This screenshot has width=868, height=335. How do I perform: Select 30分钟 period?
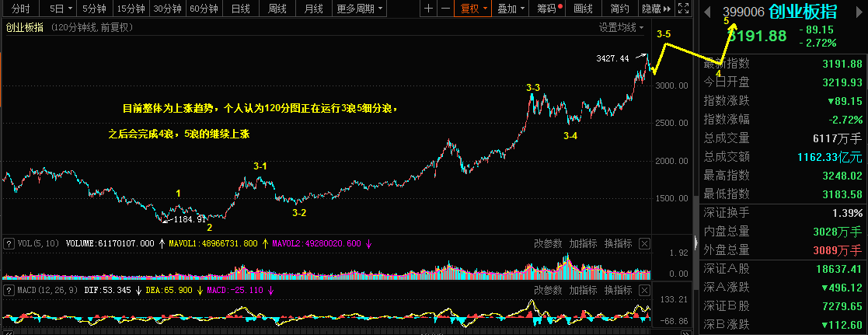[x=167, y=9]
